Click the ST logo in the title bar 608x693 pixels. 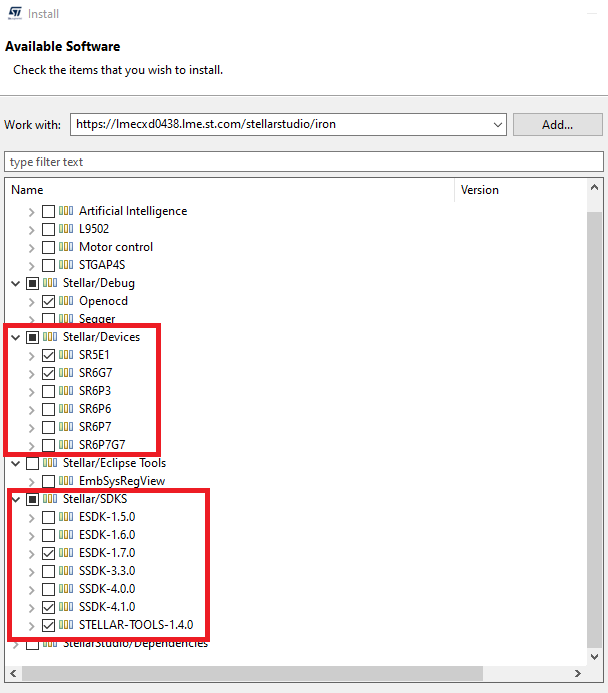(x=15, y=13)
